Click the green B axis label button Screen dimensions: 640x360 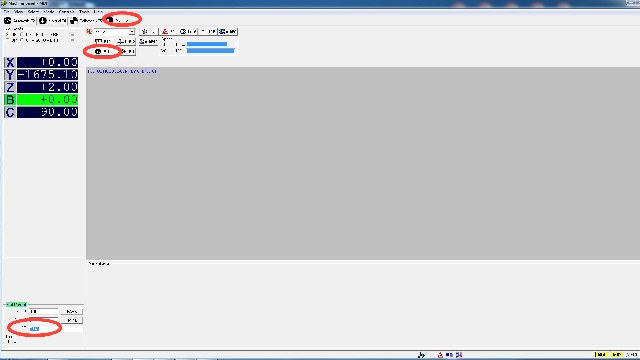point(10,100)
